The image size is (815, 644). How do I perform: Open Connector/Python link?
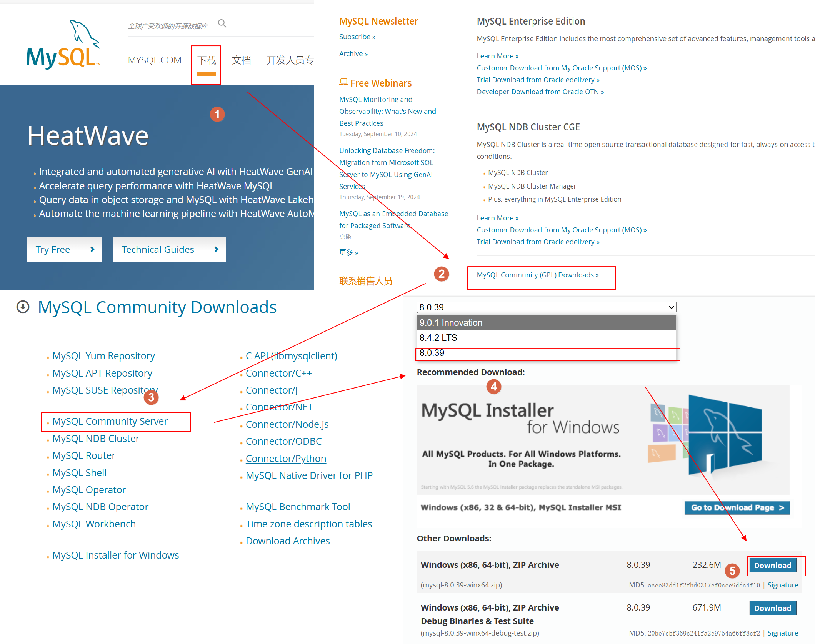pyautogui.click(x=286, y=459)
